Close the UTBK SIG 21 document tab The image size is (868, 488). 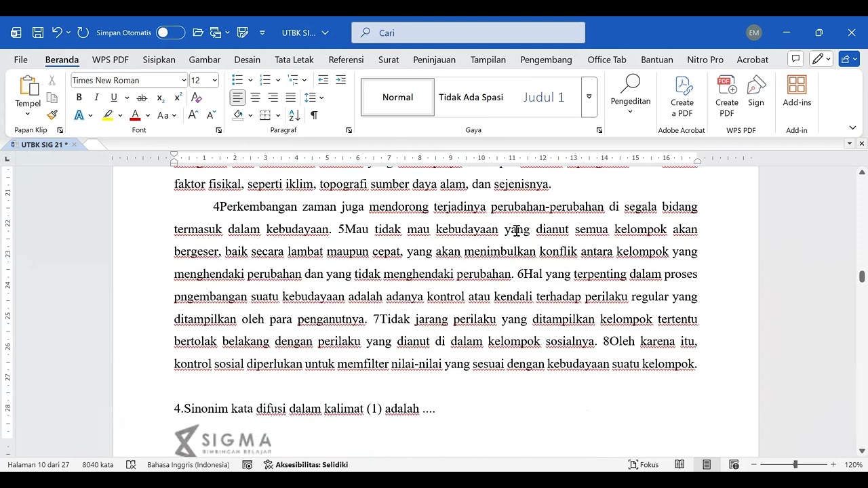(75, 144)
